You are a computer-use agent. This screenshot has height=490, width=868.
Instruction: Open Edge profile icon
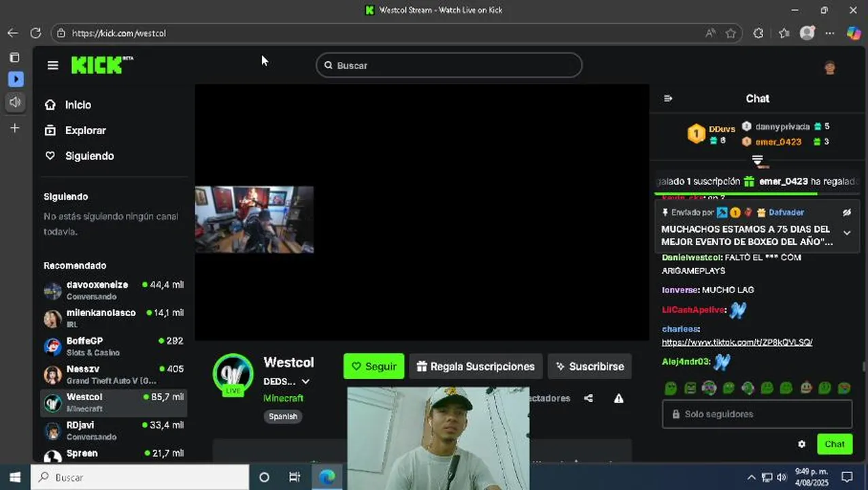click(x=807, y=33)
